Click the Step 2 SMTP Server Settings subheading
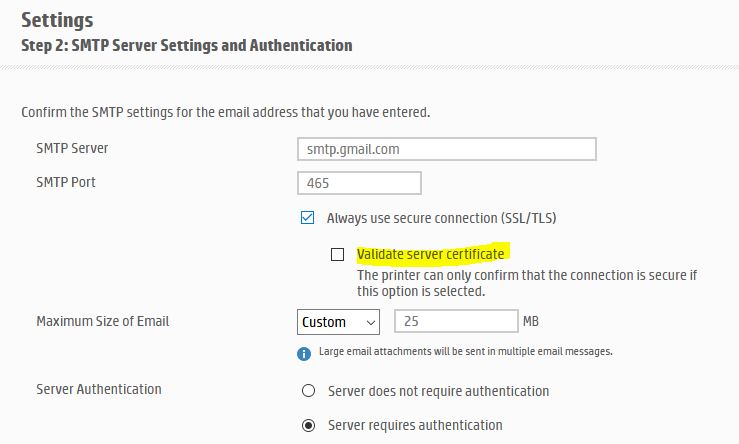This screenshot has width=739, height=444. 186,45
